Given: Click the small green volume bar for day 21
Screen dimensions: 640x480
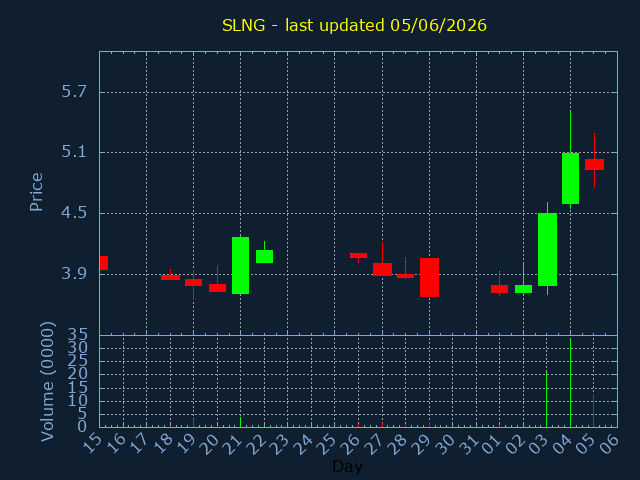Looking at the screenshot, I should (x=240, y=422).
